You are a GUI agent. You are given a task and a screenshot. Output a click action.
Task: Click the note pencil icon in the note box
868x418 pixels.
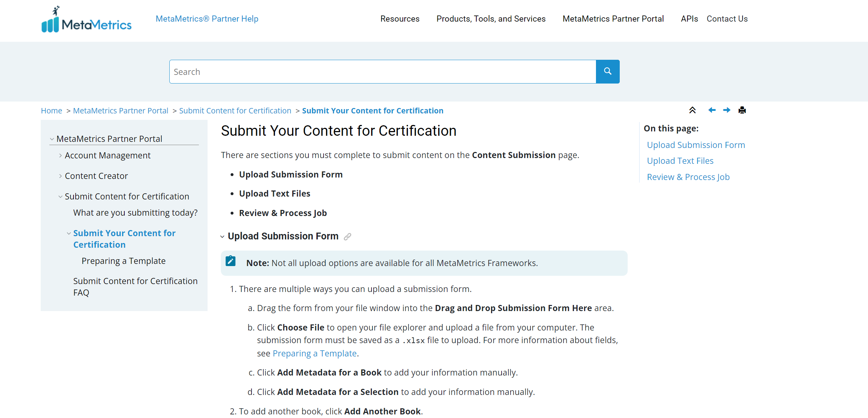click(x=231, y=261)
